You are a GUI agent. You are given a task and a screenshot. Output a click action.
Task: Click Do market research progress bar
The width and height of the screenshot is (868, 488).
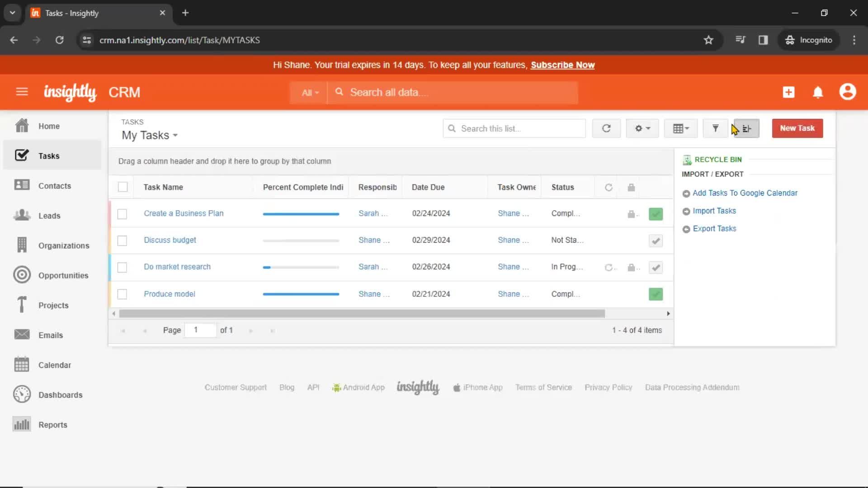click(301, 267)
